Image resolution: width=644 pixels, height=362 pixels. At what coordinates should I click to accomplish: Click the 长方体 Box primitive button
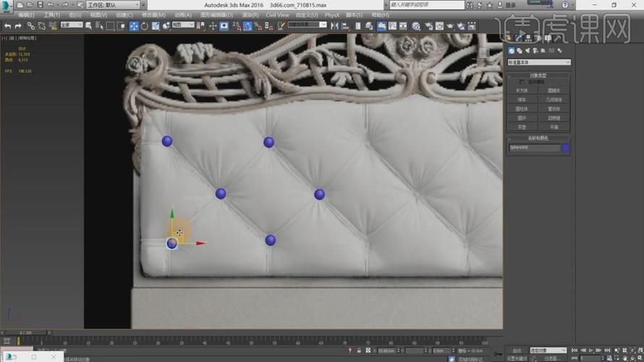(522, 90)
